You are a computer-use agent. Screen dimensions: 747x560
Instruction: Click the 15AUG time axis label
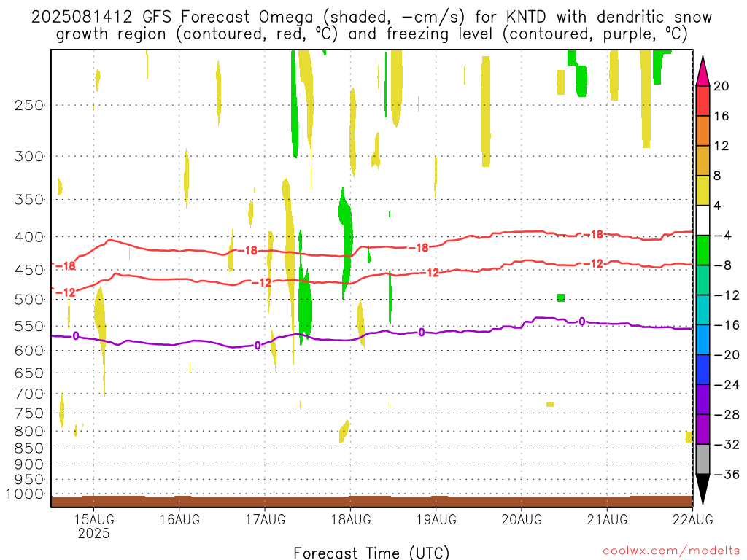[x=94, y=519]
